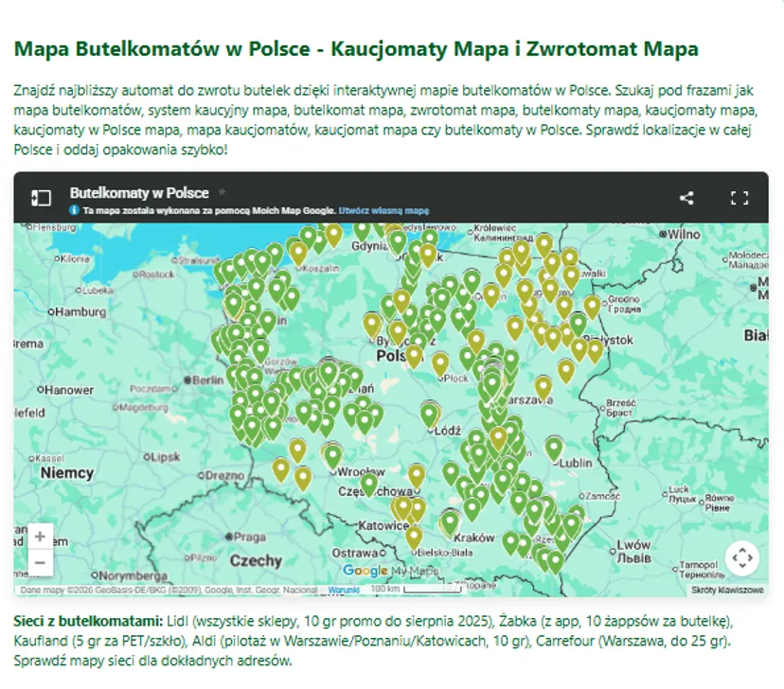Select the yellow pin near Koszalin
This screenshot has height=689, width=784.
coord(298,254)
